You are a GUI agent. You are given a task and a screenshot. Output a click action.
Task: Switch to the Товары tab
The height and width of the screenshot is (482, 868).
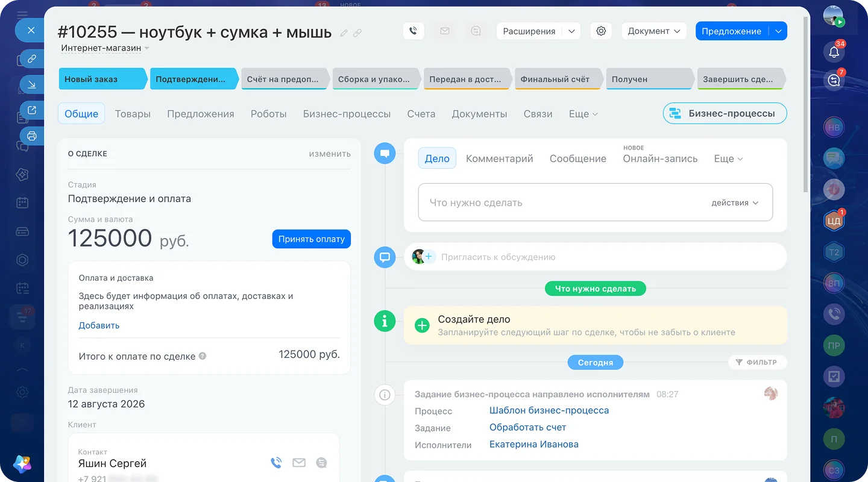(133, 114)
